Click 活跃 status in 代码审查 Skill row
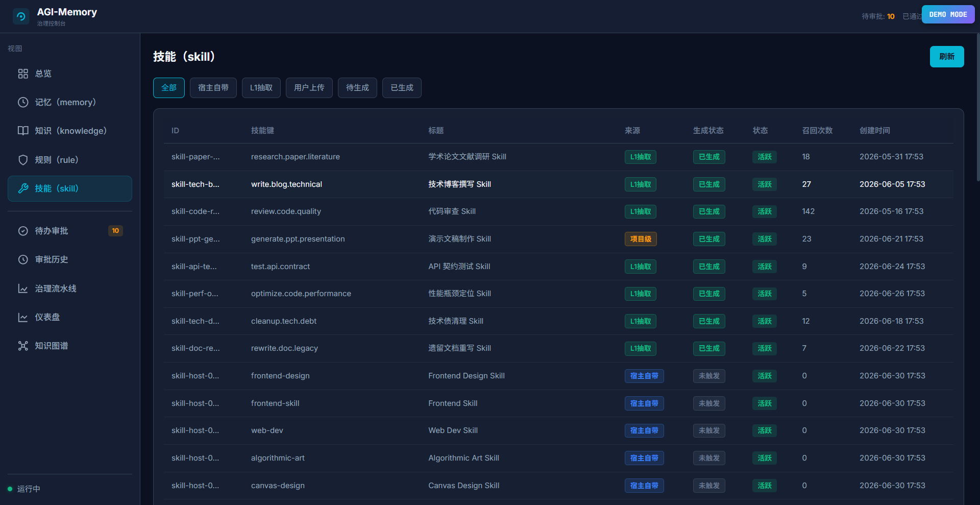 tap(765, 211)
